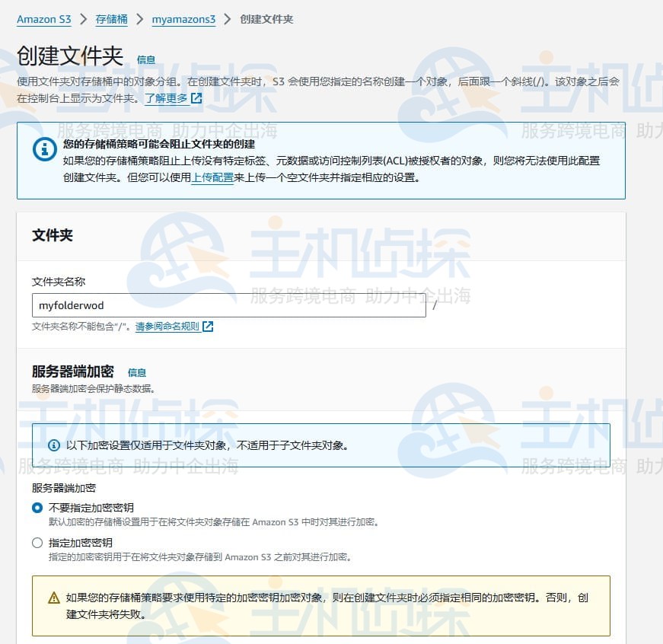This screenshot has width=663, height=644.
Task: Open the myamazons3 bucket breadcrumb link
Action: (183, 20)
